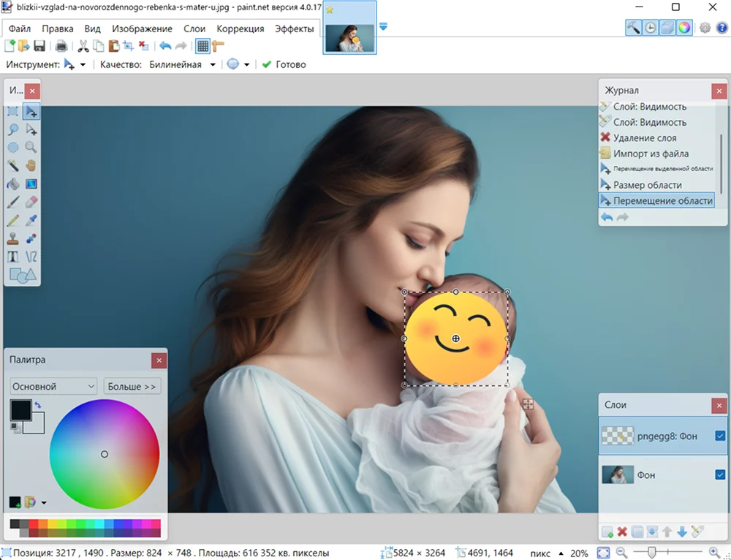Click Готово to finish the move
731x560 pixels.
point(284,64)
